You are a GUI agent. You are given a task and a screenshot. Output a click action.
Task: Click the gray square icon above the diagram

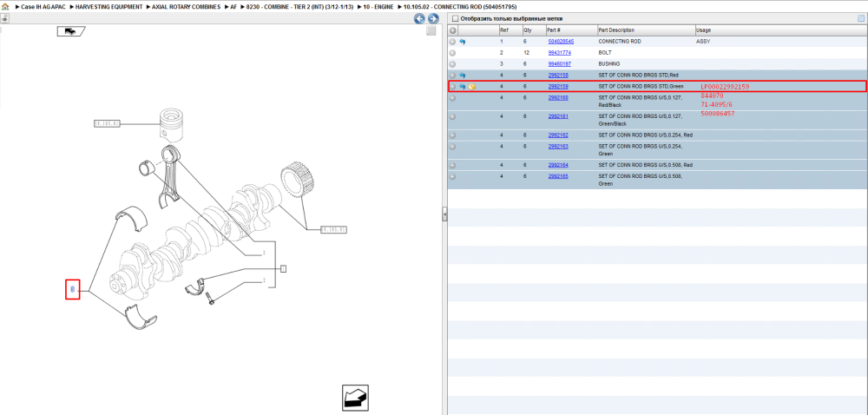[431, 31]
